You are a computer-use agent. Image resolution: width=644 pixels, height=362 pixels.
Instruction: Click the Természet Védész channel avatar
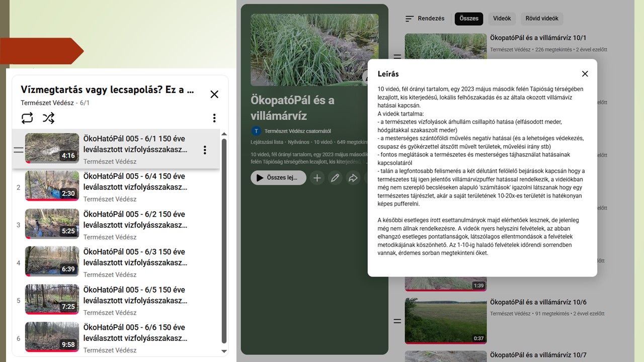click(x=256, y=131)
